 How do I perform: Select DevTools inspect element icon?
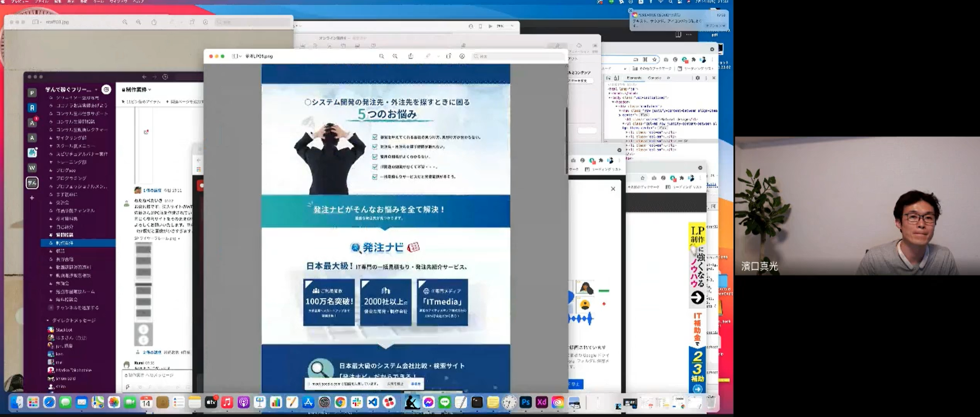pyautogui.click(x=609, y=78)
